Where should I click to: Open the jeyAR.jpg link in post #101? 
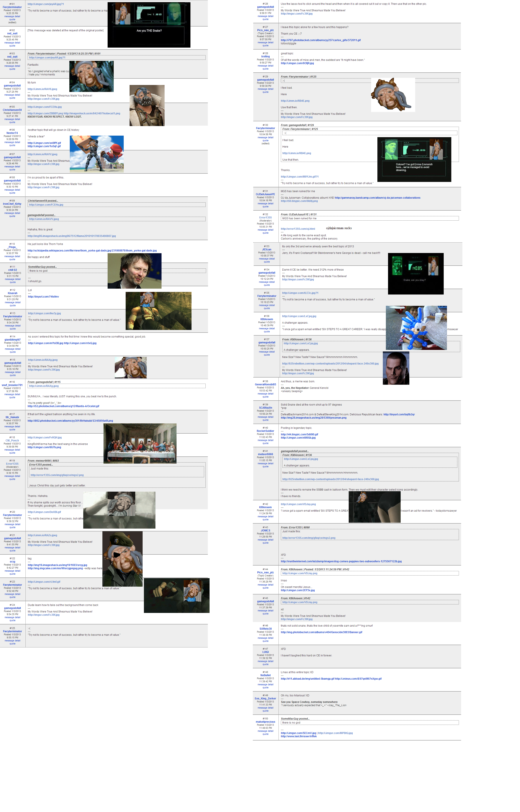(46, 4)
